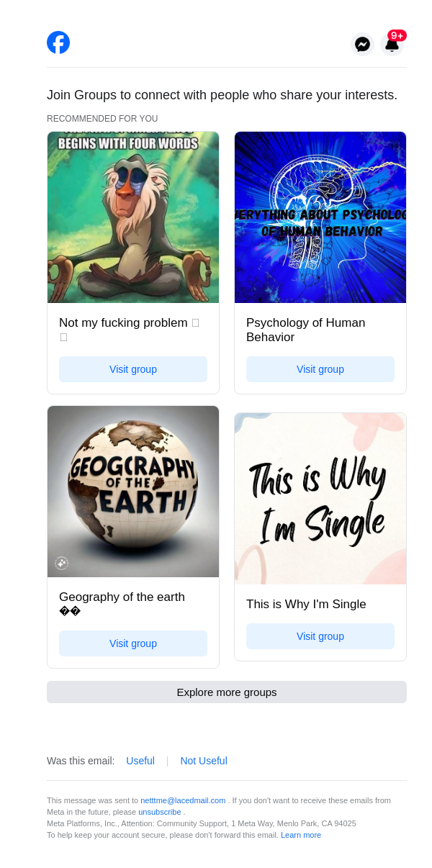Open the Psychology brain cover image
The height and width of the screenshot is (868, 432).
pos(320,217)
